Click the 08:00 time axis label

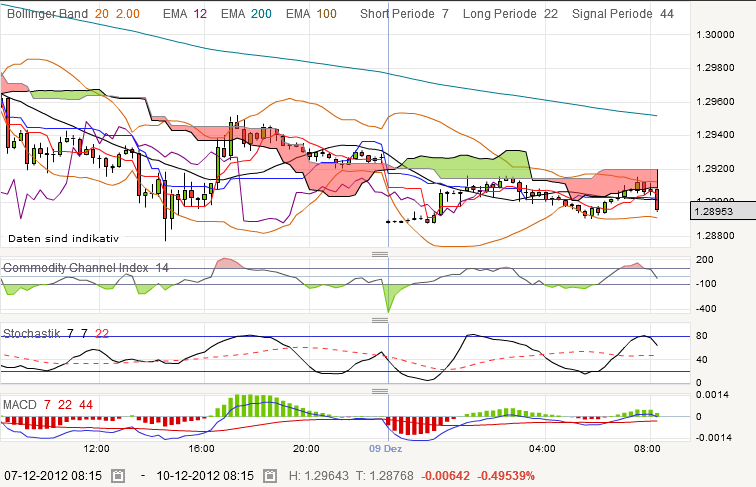tap(647, 448)
